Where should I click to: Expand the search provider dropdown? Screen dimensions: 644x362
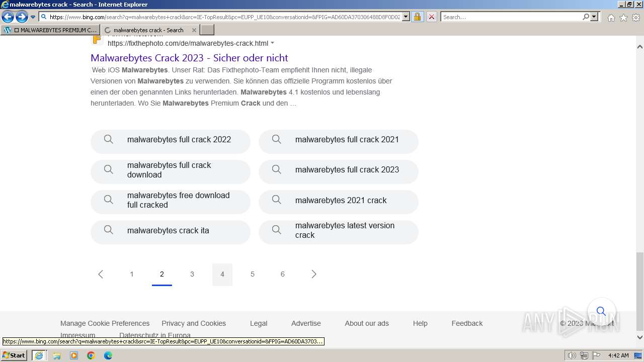click(x=594, y=17)
